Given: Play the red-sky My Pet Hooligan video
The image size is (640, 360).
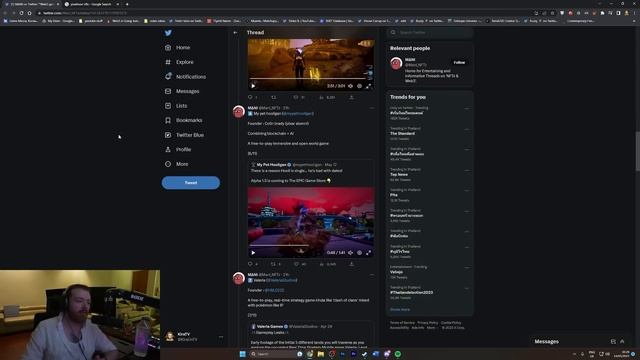Looking at the screenshot, I should [253, 253].
